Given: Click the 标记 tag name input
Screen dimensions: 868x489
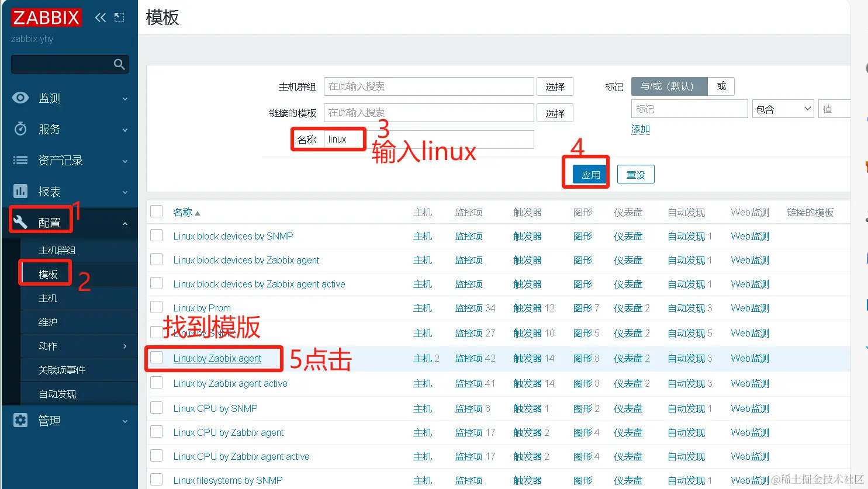Looking at the screenshot, I should tap(690, 109).
